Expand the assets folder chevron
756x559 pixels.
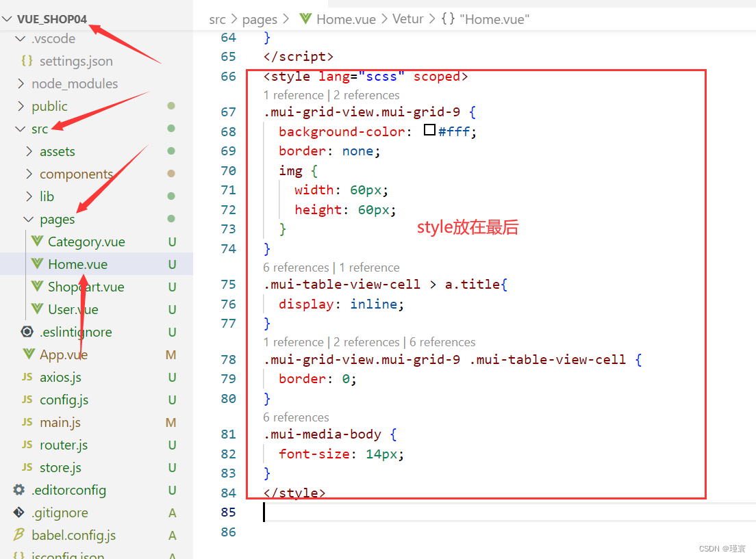click(x=29, y=152)
